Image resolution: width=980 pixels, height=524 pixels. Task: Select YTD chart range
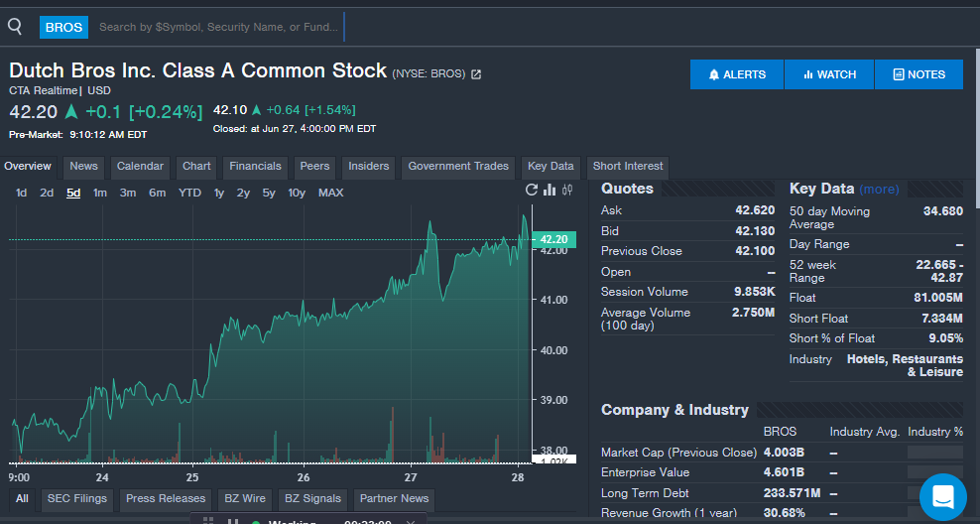coord(189,193)
